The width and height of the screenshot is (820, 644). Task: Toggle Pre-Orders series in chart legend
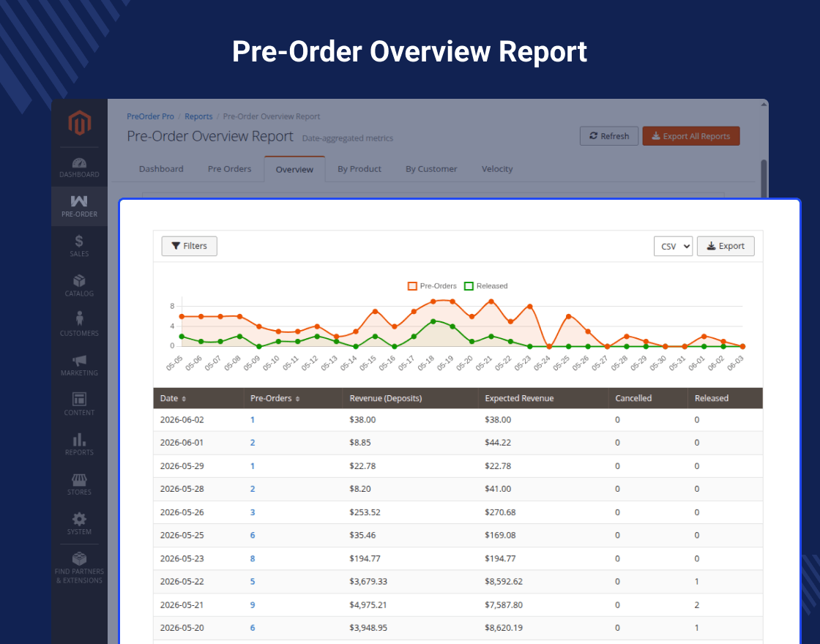tap(432, 286)
